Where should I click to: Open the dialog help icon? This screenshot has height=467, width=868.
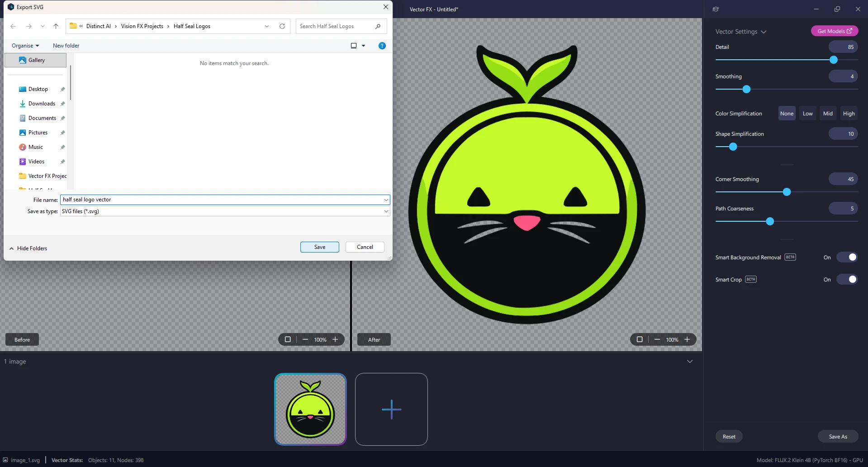coord(382,46)
